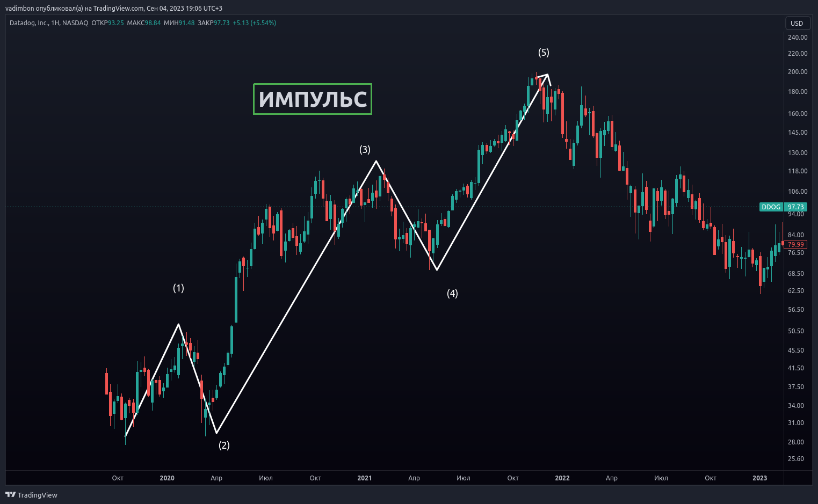Select the wave (5) label
This screenshot has height=504, width=818.
pos(544,53)
